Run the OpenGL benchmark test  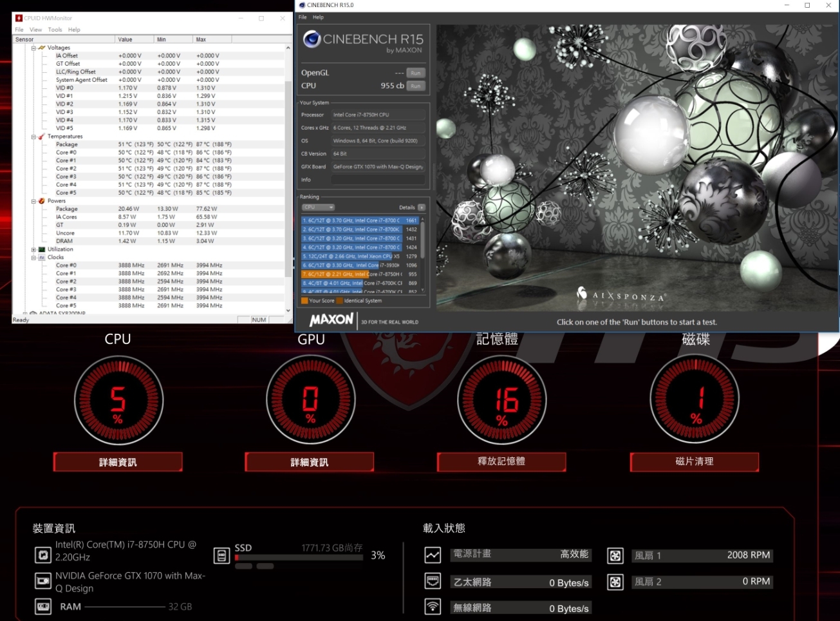click(416, 73)
